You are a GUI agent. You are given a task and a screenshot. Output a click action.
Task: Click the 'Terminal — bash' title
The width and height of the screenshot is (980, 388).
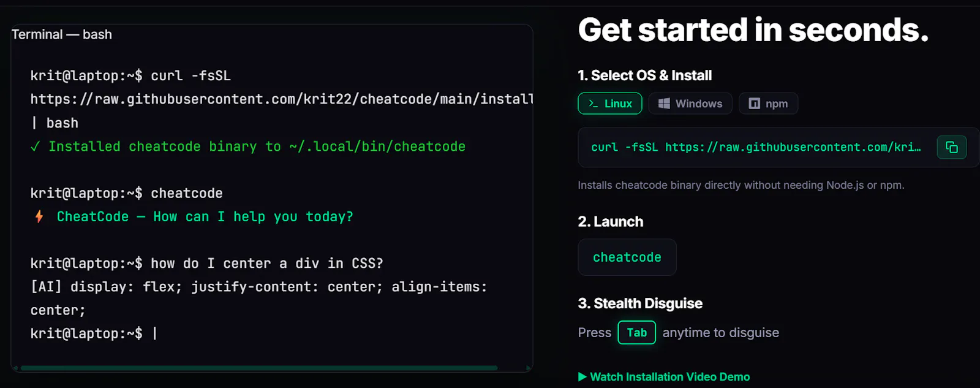(62, 34)
